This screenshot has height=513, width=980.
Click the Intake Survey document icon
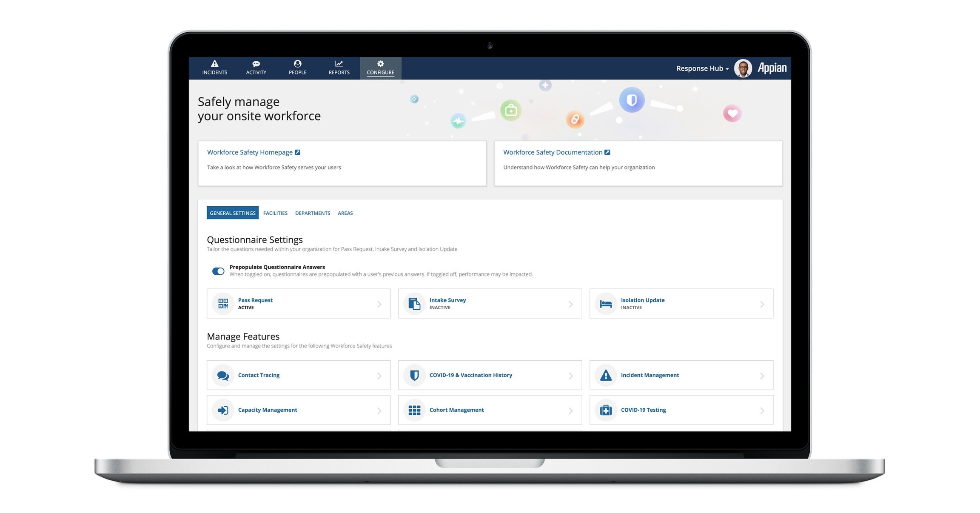414,304
